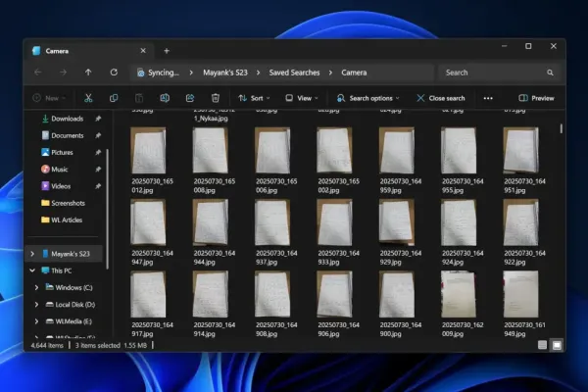Select thumbnail 20250730_165012.jpg
The height and width of the screenshot is (392, 588).
149,150
